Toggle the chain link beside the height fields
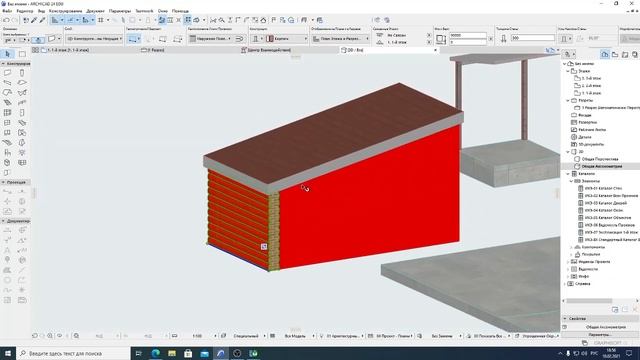This screenshot has width=640, height=360. 491,39
